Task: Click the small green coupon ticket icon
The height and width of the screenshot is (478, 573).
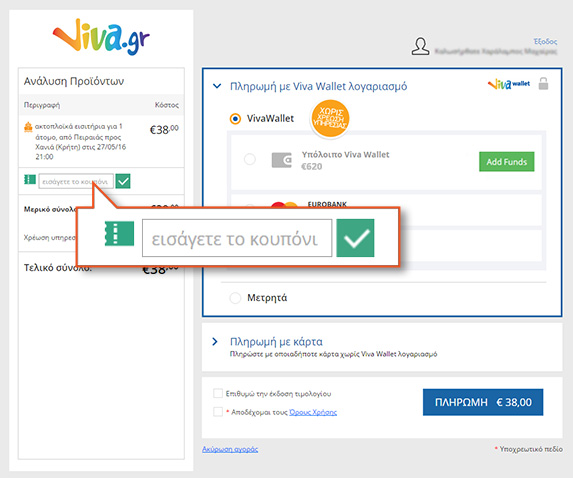Action: click(x=30, y=179)
